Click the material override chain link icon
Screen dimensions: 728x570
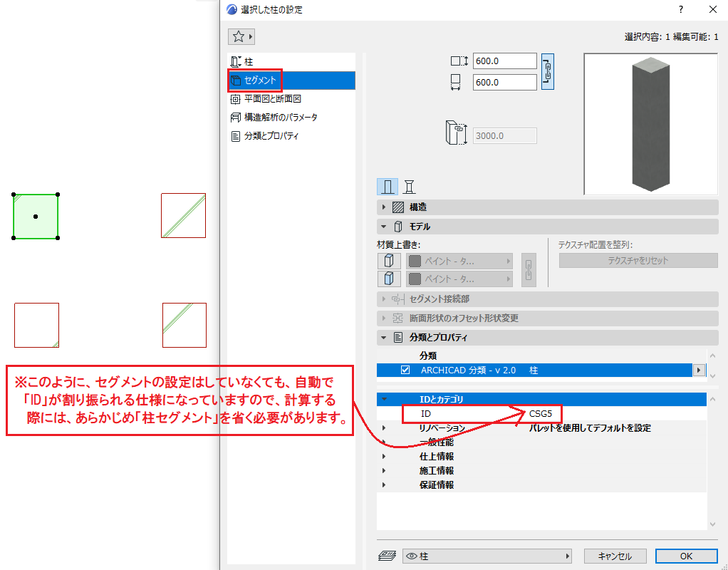(529, 270)
